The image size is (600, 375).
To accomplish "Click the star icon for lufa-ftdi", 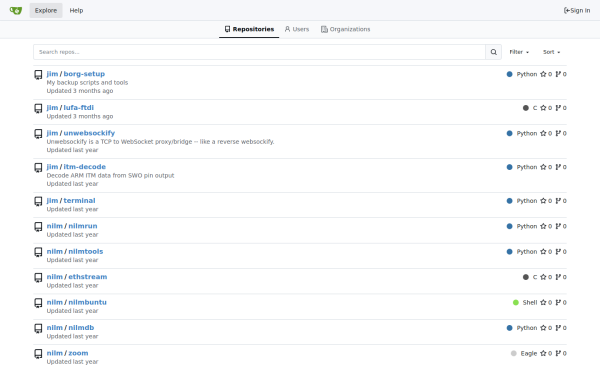I will [543, 108].
